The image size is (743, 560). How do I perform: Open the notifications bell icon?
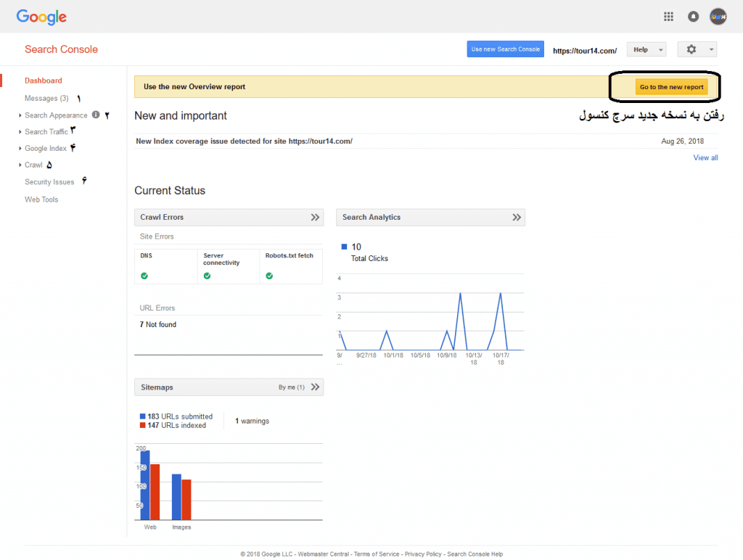pos(693,17)
